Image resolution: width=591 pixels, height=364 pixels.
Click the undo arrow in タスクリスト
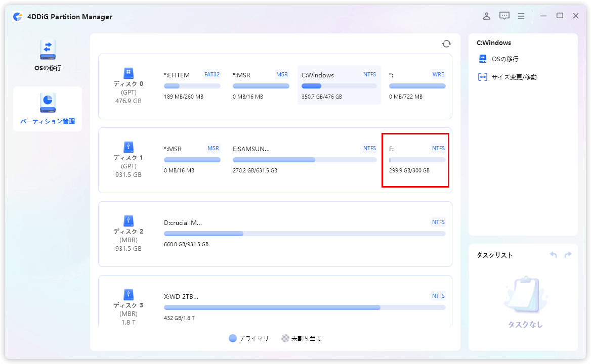click(x=554, y=255)
